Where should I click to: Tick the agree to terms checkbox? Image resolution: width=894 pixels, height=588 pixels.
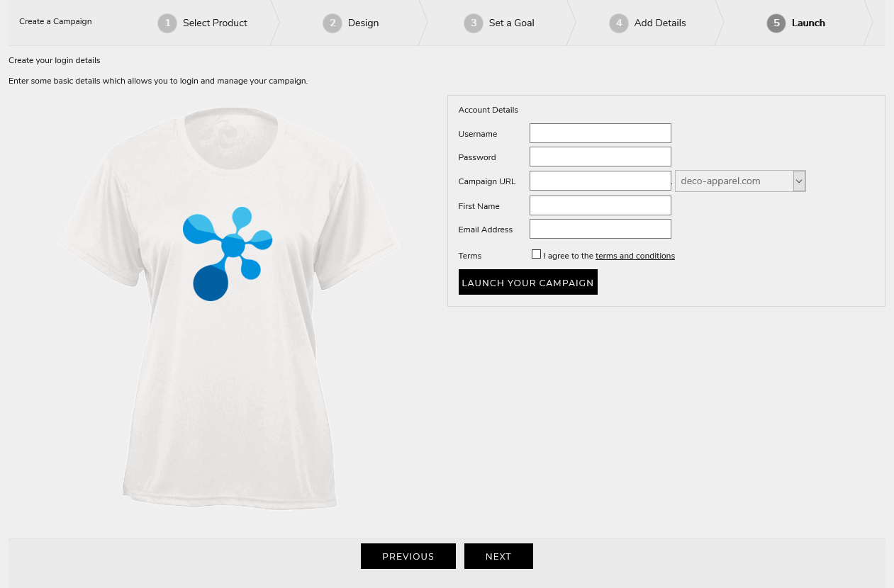click(x=536, y=254)
